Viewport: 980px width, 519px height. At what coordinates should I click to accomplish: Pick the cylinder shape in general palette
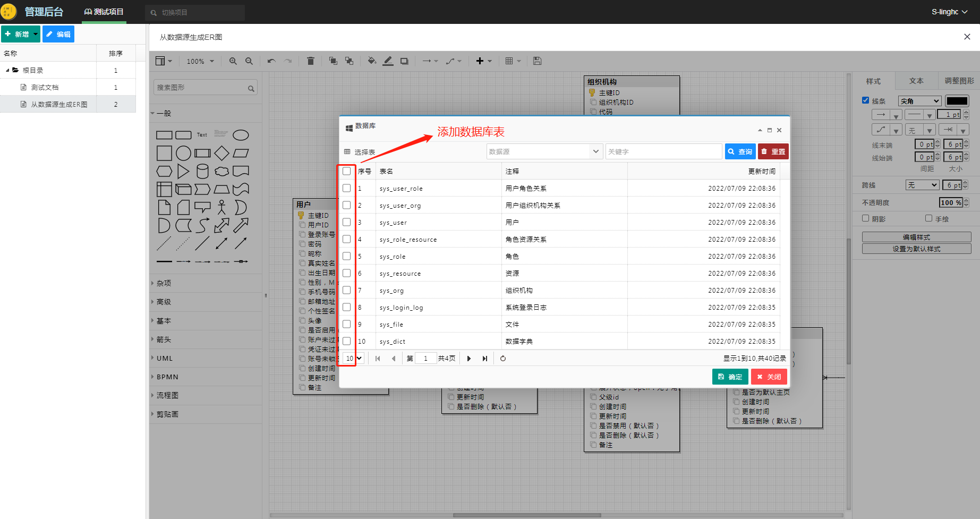coord(202,171)
